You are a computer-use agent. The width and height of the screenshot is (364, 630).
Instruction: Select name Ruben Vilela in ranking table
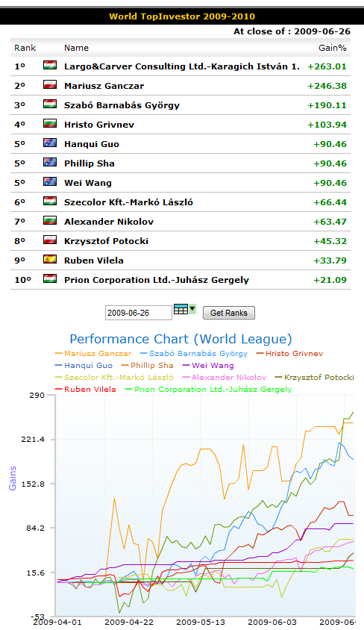point(93,261)
